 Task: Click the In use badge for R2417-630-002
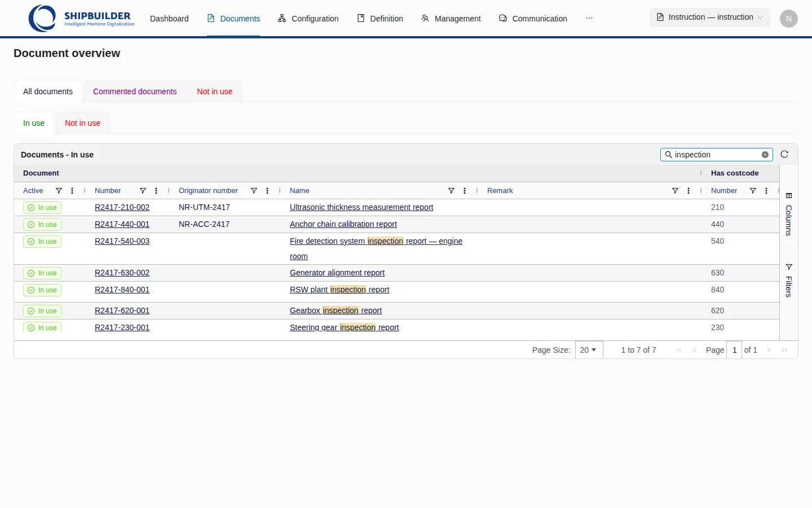click(42, 273)
